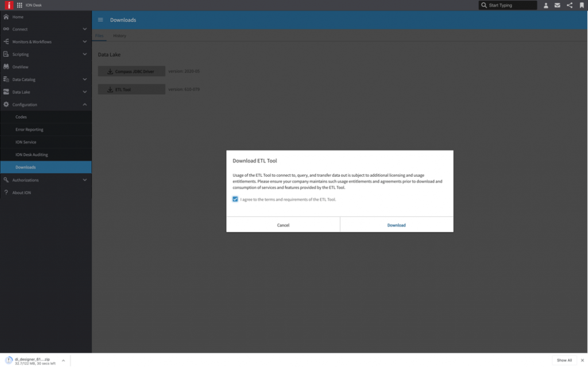Open ION Desk Auditing page
The height and width of the screenshot is (368, 588).
click(32, 154)
